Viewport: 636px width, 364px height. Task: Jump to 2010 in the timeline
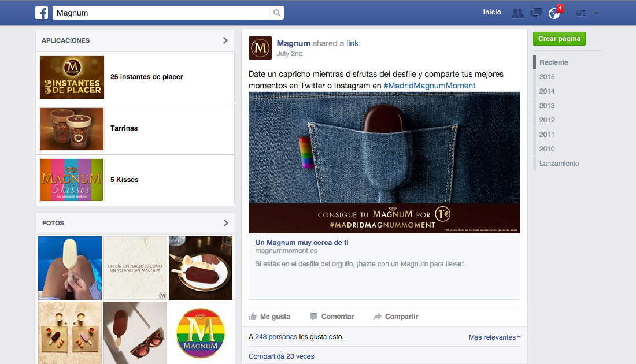547,149
